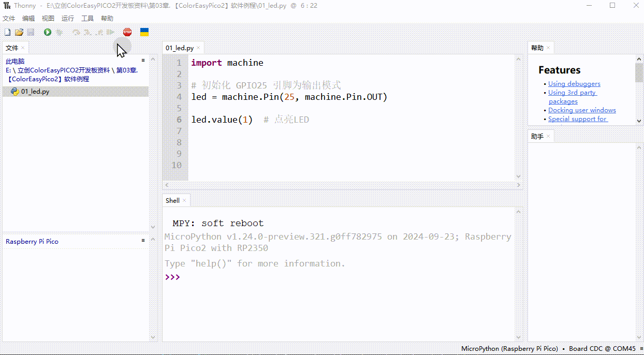Click the shell scroll down arrow
Viewport: 644px width, 355px height.
pyautogui.click(x=518, y=337)
